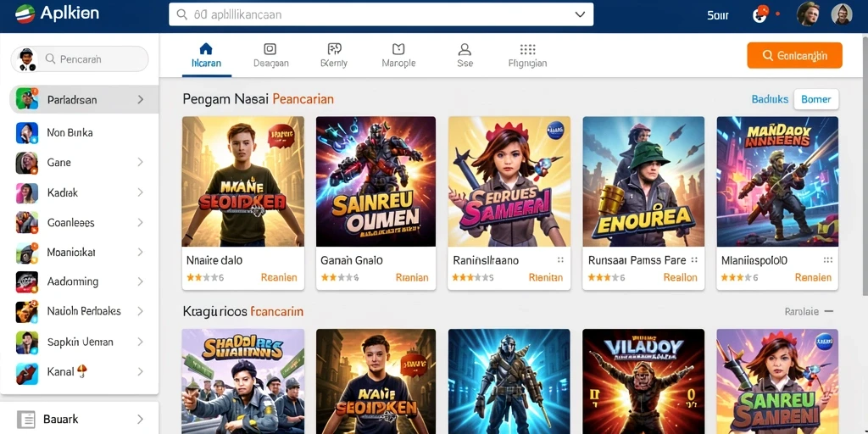Click the avatar icon beside Pencaran
Viewport: 868px width, 434px height.
27,58
